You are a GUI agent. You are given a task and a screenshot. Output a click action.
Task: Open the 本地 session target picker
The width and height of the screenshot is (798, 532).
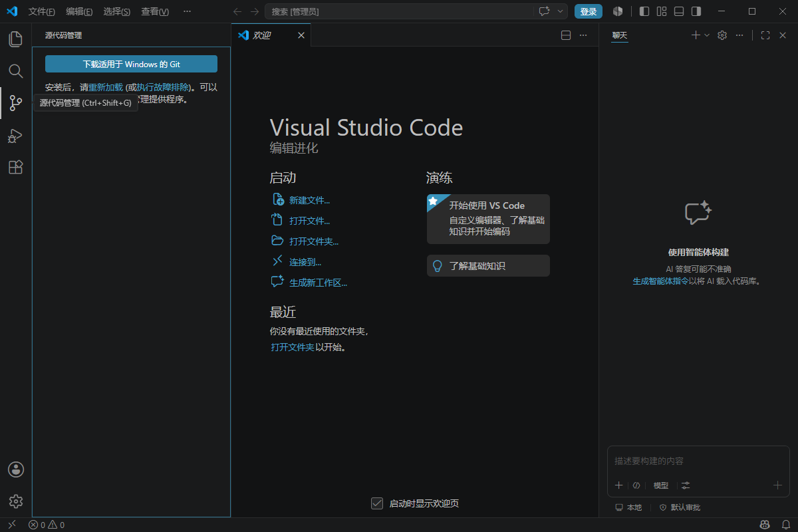click(628, 507)
